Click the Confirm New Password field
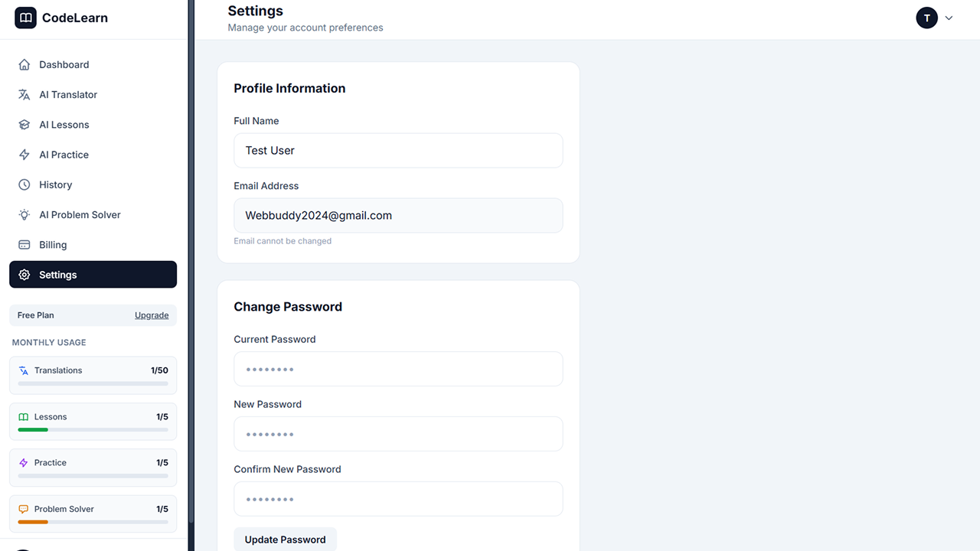Viewport: 980px width, 551px height. pyautogui.click(x=398, y=499)
